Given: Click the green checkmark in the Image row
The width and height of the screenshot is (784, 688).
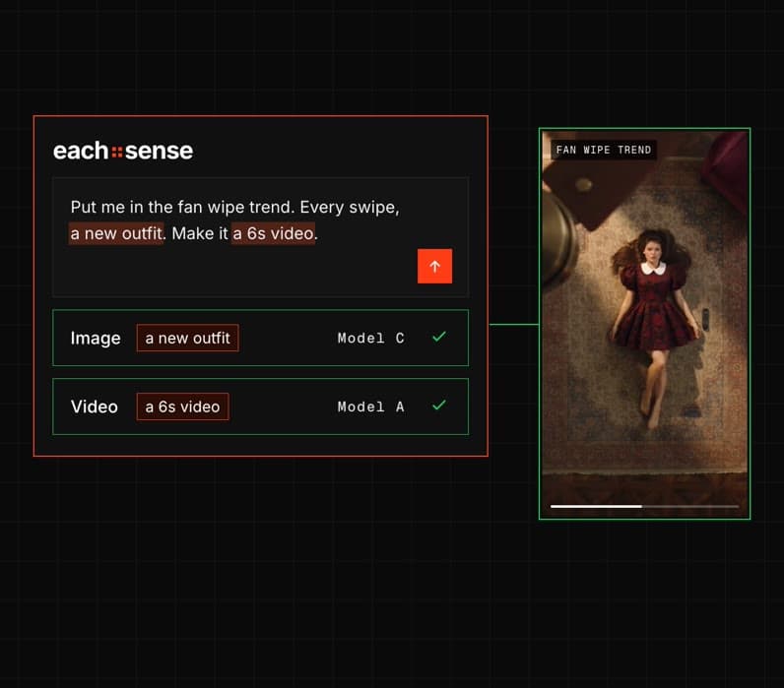Looking at the screenshot, I should pos(439,338).
